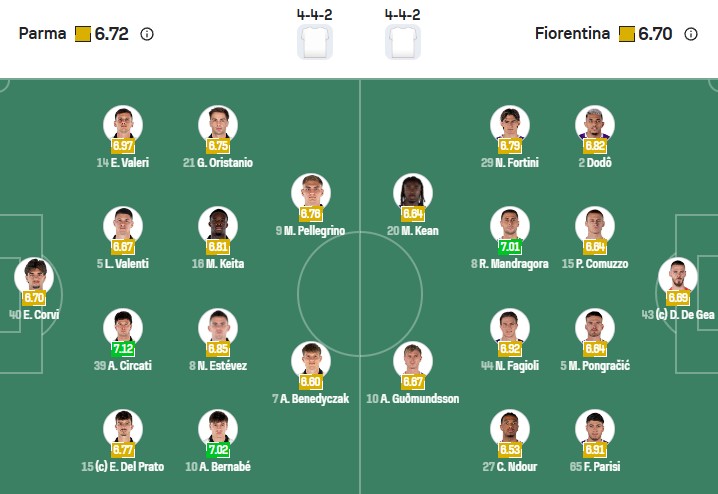Image resolution: width=718 pixels, height=494 pixels.
Task: Click the info icon next to Fiorentina rating
Action: click(691, 34)
